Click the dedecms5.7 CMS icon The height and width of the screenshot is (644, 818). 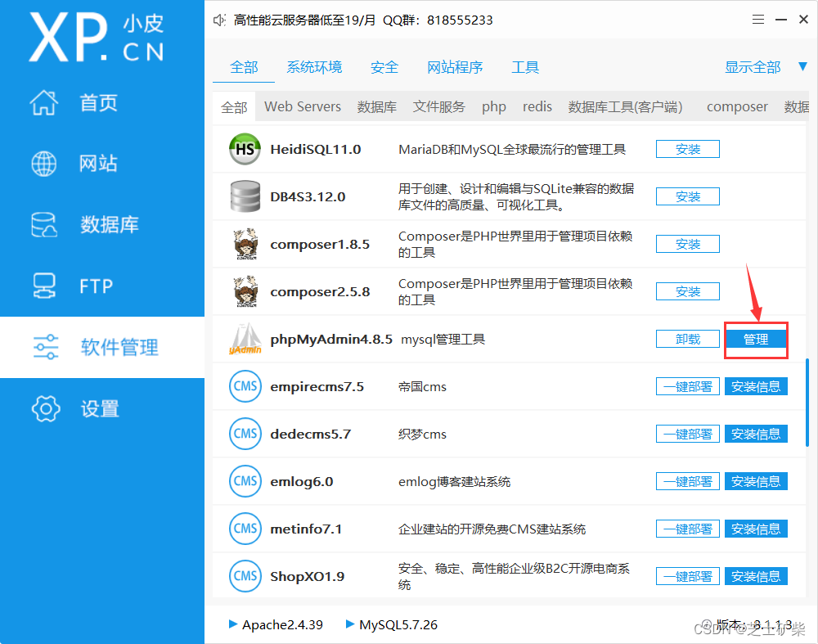point(245,434)
